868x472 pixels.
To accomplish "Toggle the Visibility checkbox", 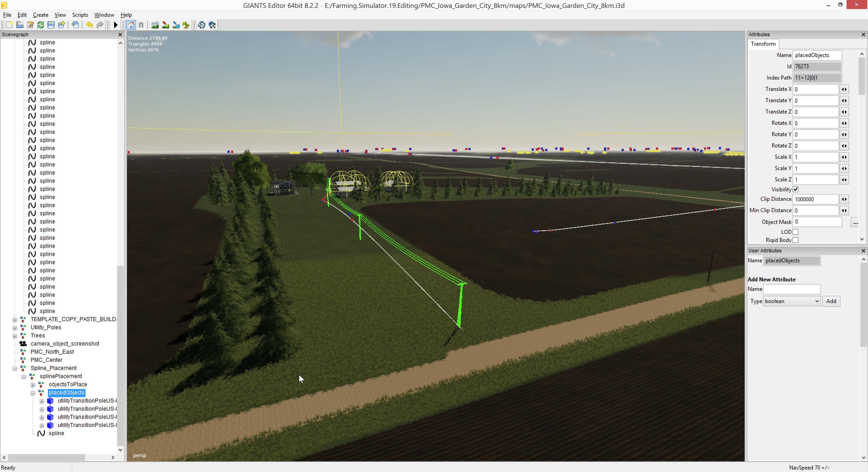I will (796, 190).
